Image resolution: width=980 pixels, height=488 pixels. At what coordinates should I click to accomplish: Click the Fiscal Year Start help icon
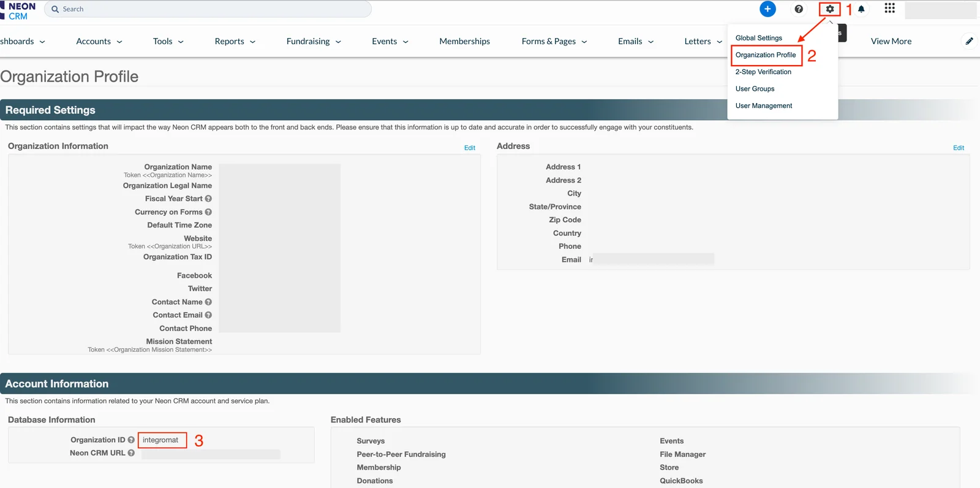click(x=208, y=199)
